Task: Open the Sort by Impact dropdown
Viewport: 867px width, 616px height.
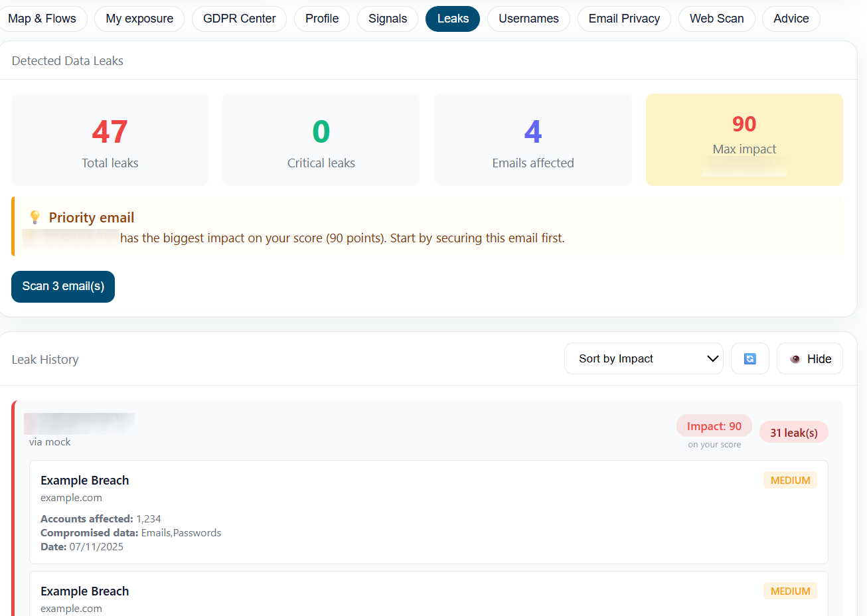Action: coord(643,358)
